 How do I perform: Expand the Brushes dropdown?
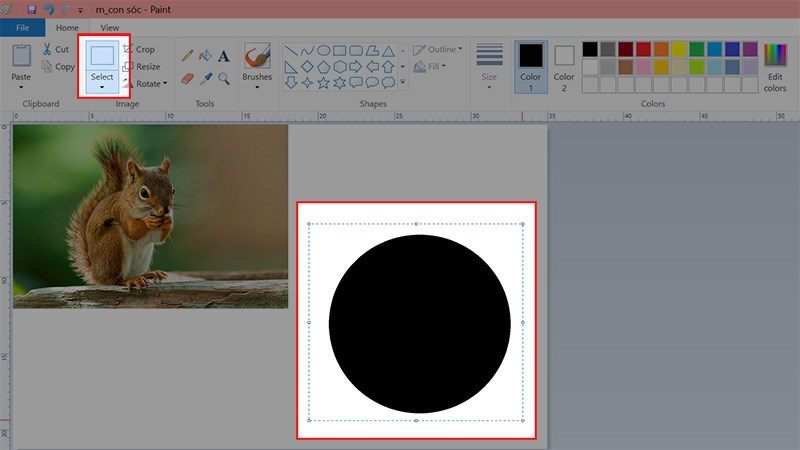point(257,86)
